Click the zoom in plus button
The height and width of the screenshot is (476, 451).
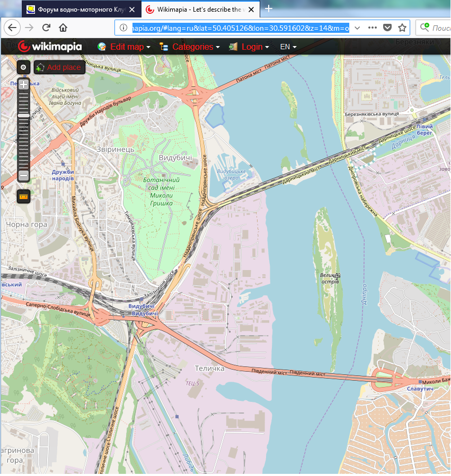tap(23, 85)
